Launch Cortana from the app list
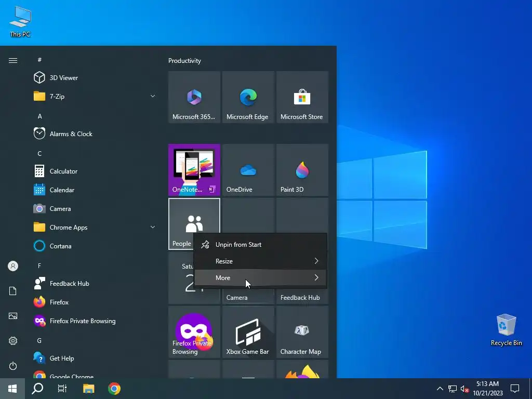The image size is (532, 399). pyautogui.click(x=95, y=246)
